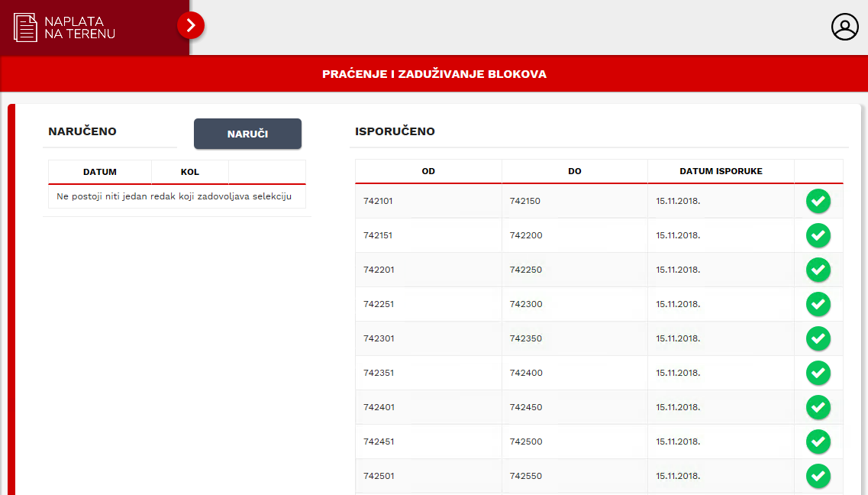
Task: Click green checkmark for block 742151–742200
Action: 818,235
